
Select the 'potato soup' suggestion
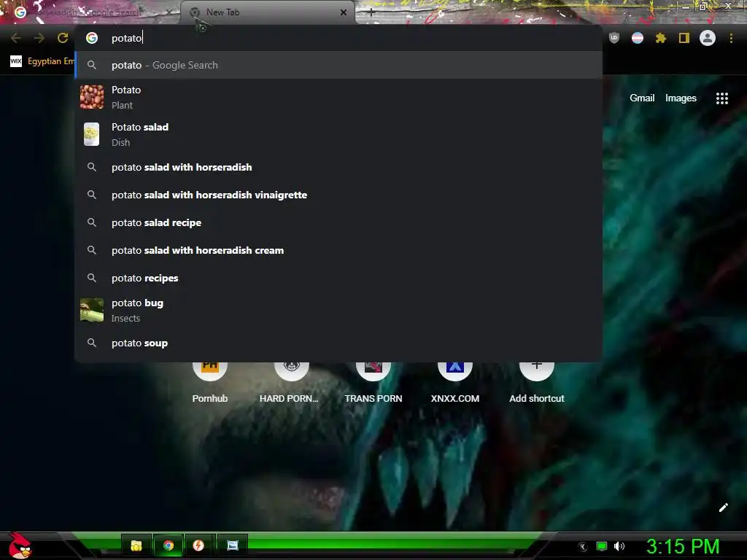(x=338, y=343)
